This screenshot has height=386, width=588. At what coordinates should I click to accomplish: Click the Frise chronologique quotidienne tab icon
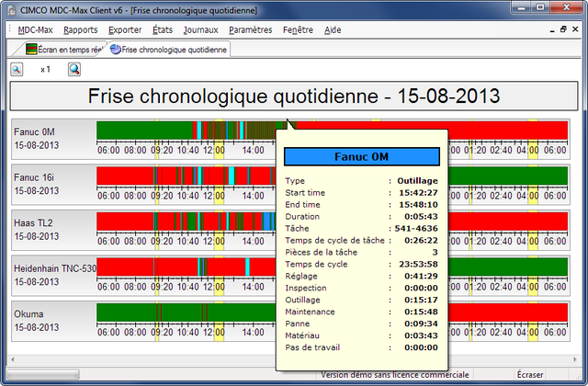coord(116,49)
